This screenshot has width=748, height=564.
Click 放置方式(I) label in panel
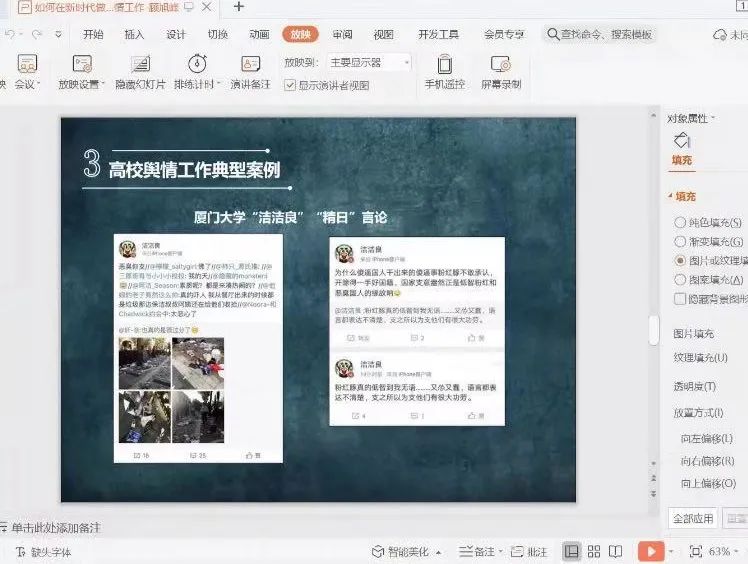(698, 413)
